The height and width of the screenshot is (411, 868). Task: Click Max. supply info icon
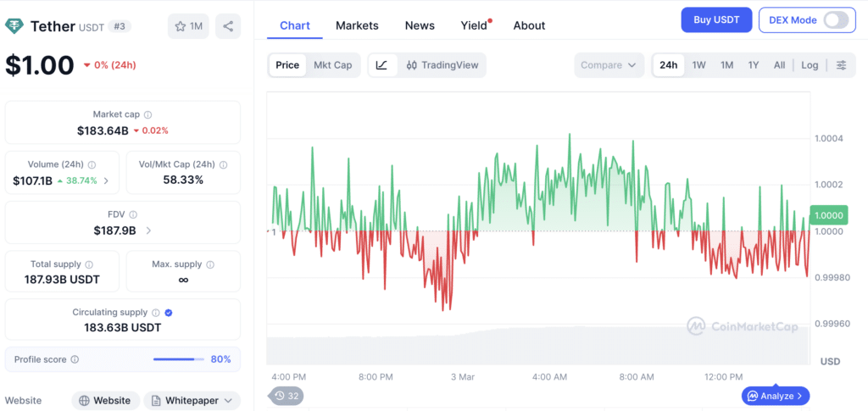click(x=210, y=264)
